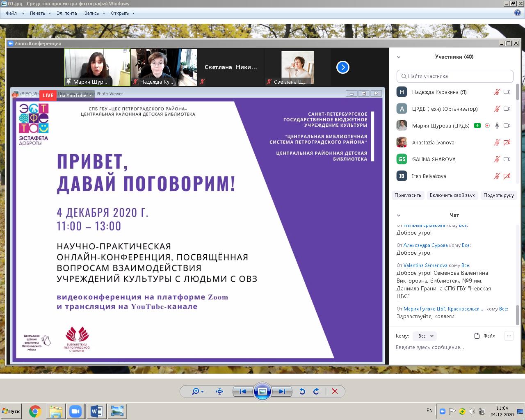Open the zoom magnifier slider control

[197, 391]
